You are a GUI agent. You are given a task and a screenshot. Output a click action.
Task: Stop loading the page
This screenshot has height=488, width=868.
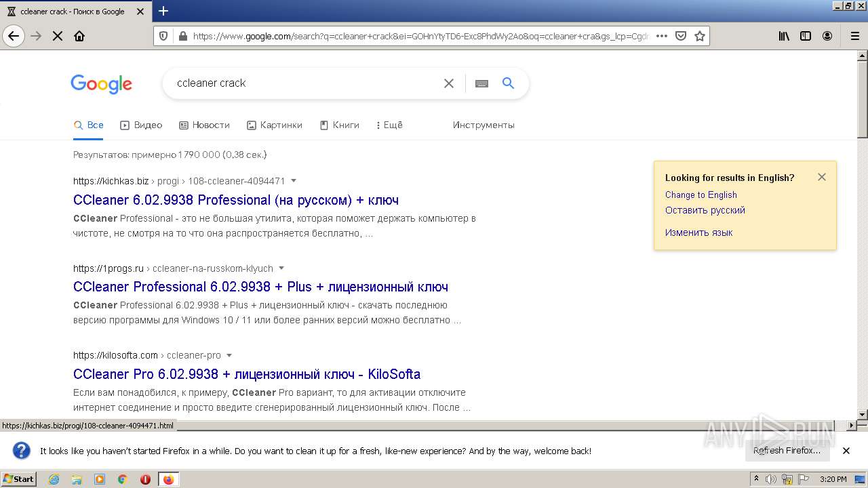(x=58, y=36)
